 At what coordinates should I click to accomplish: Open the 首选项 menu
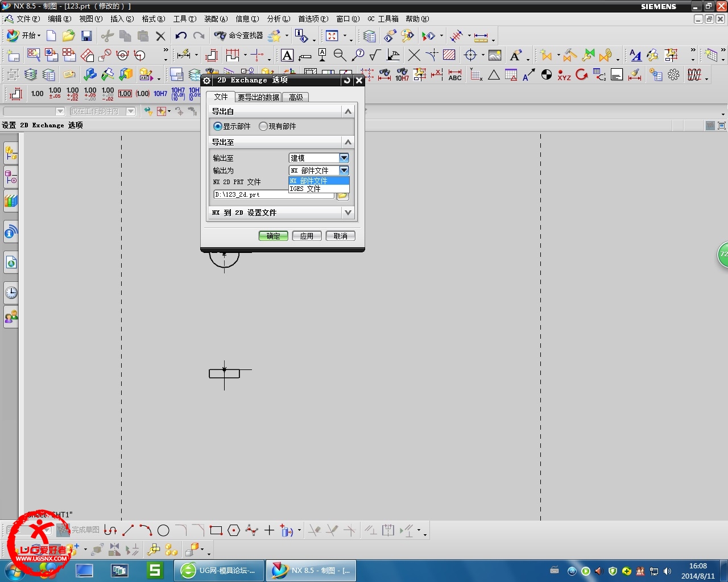click(x=313, y=19)
